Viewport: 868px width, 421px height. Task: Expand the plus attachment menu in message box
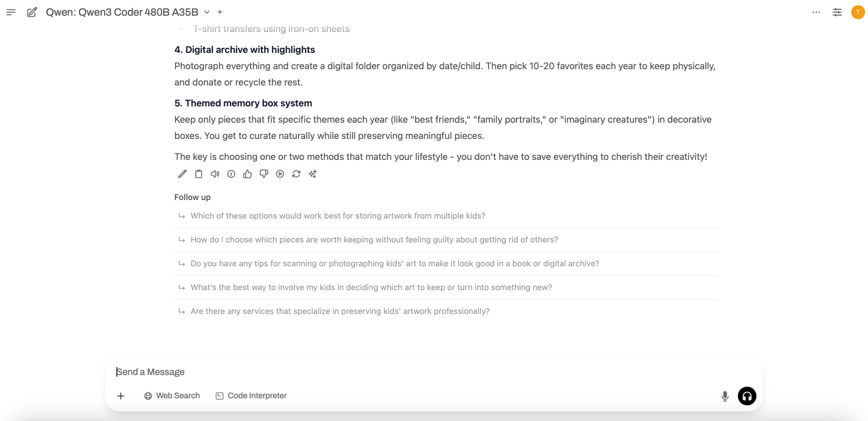pos(121,396)
